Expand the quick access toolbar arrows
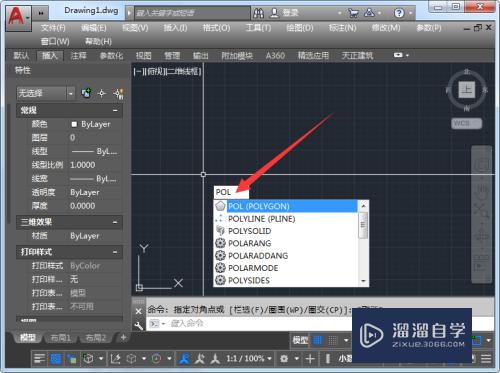500x373 pixels. coord(41,13)
